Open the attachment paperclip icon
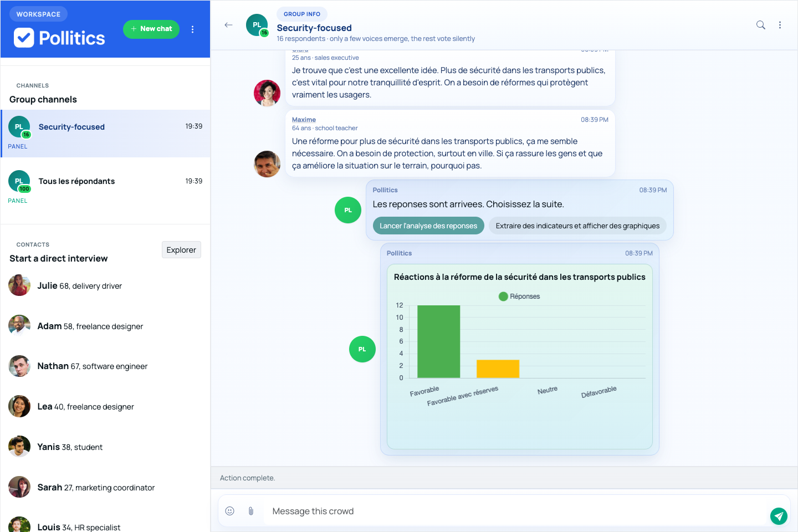Viewport: 798px width, 532px height. pos(250,510)
